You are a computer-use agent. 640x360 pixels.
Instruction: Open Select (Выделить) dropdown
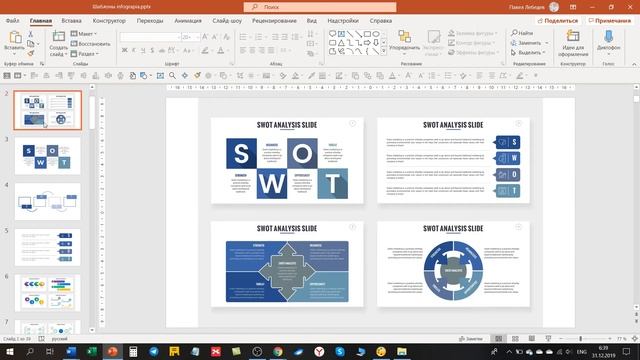(528, 53)
